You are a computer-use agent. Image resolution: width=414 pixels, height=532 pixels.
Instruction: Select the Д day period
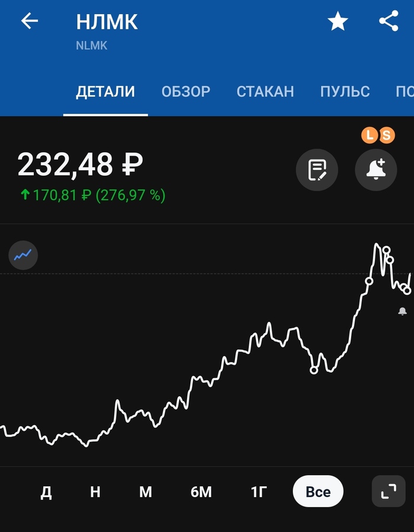coord(46,492)
